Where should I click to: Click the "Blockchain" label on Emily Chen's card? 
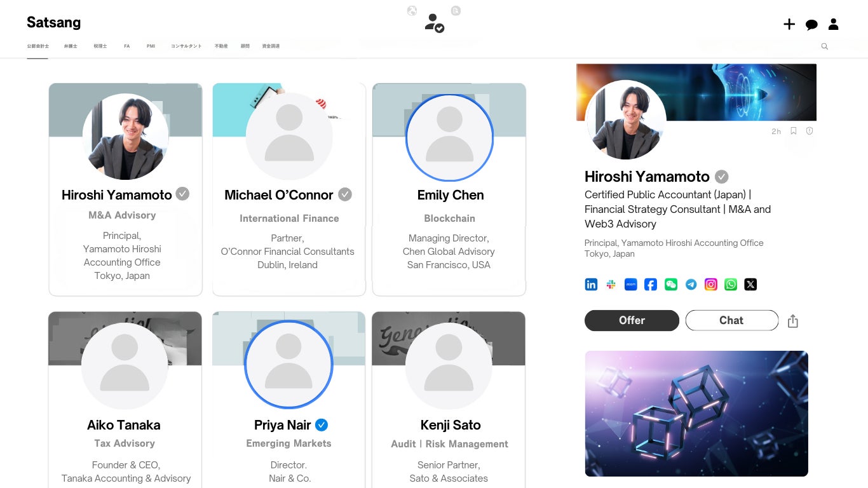coord(450,219)
